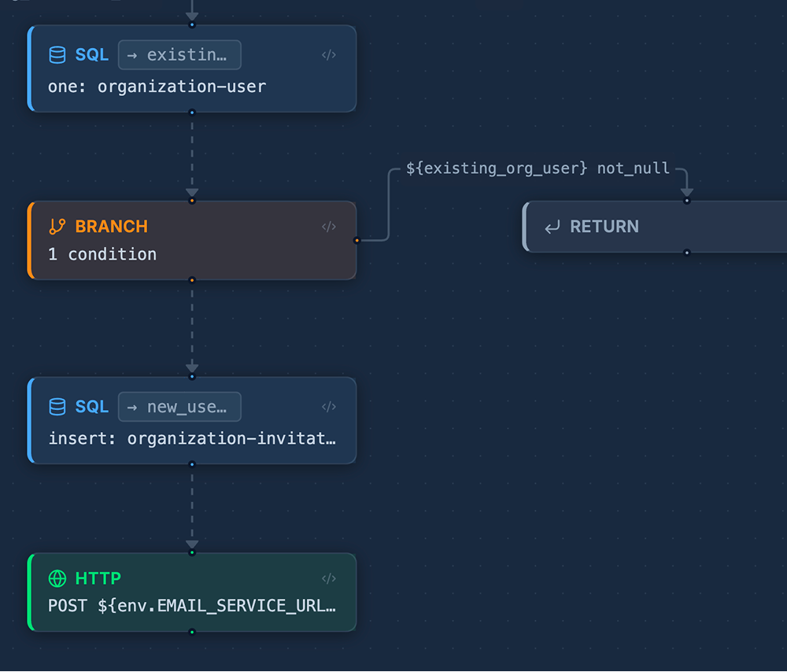Select the branch icon on the BRANCH node

[x=56, y=226]
